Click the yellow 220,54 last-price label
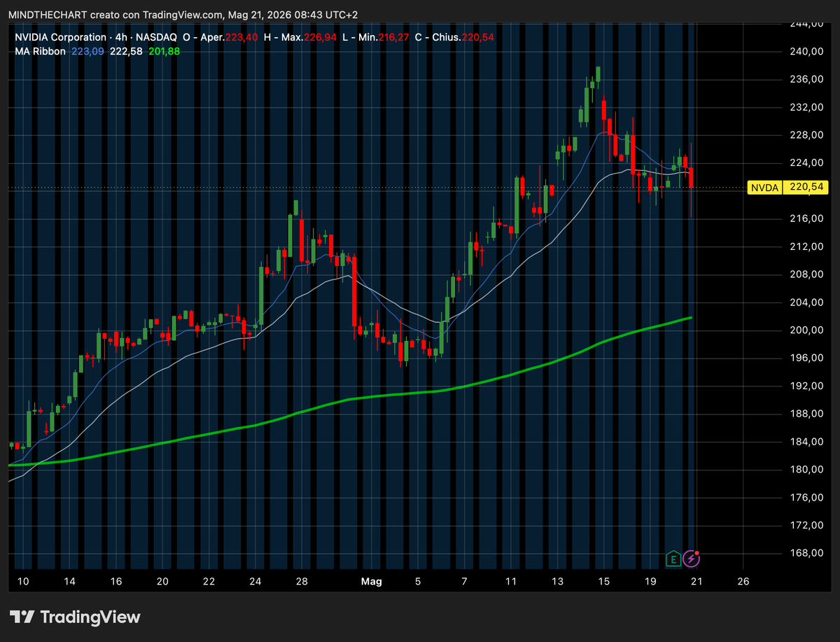840x642 pixels. pyautogui.click(x=805, y=188)
